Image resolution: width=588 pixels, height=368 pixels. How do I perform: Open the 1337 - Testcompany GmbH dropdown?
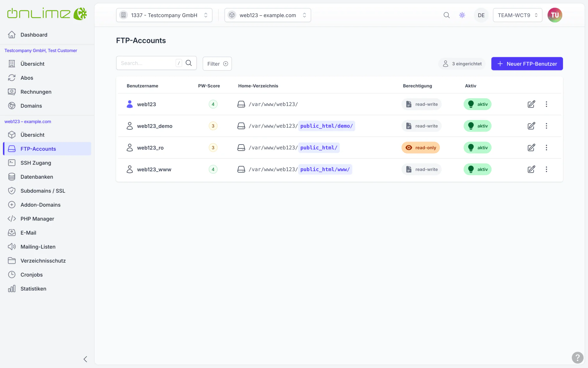click(x=164, y=15)
